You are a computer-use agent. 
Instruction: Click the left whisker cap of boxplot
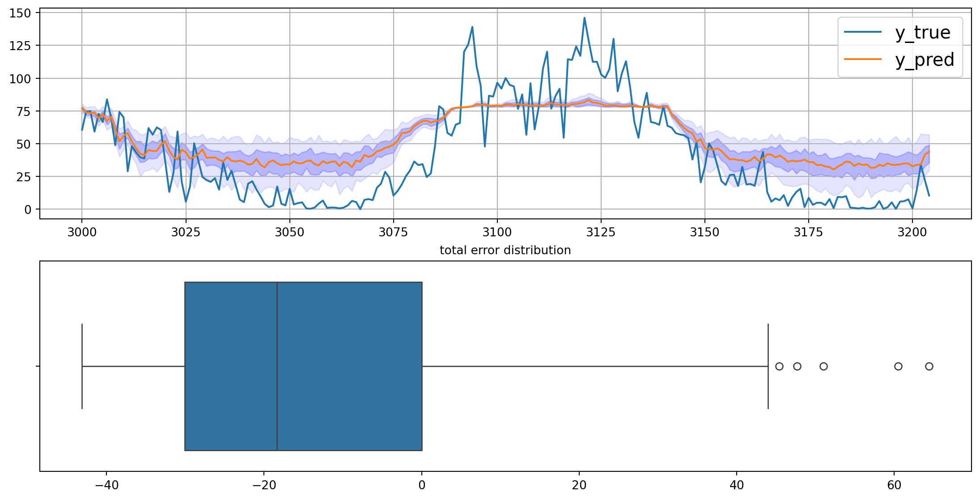[x=82, y=366]
